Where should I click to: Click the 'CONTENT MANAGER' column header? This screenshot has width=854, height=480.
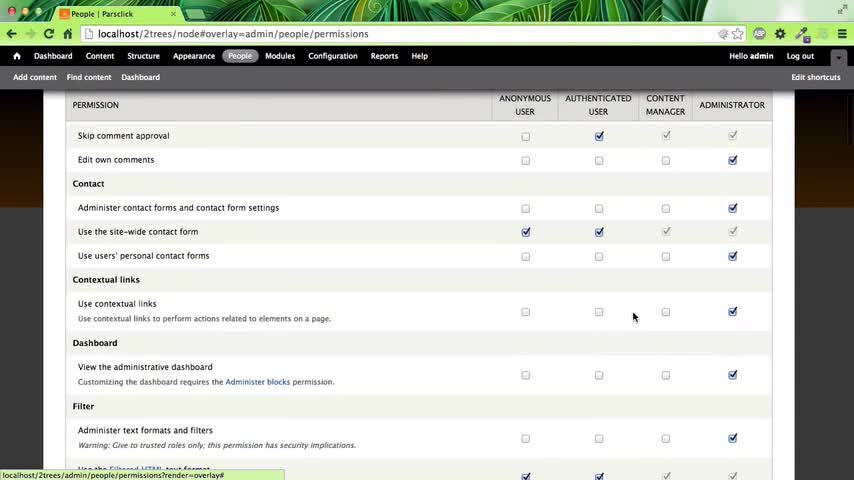[x=665, y=105]
